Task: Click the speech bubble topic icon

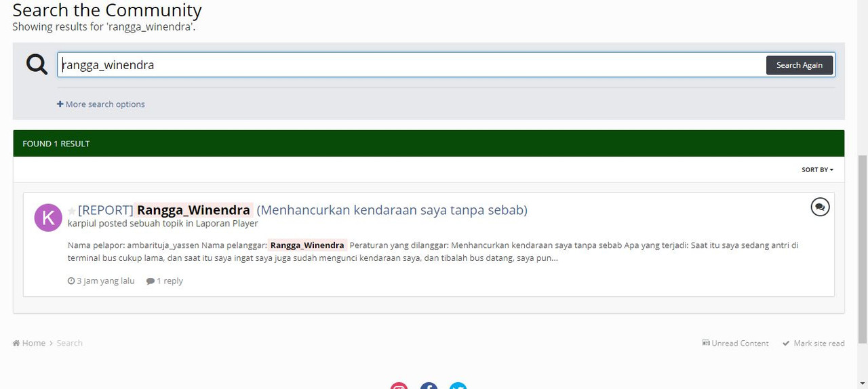Action: coord(820,207)
